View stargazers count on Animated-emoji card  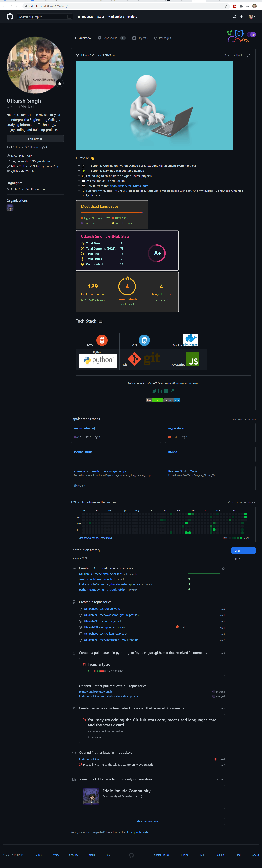[x=88, y=437]
